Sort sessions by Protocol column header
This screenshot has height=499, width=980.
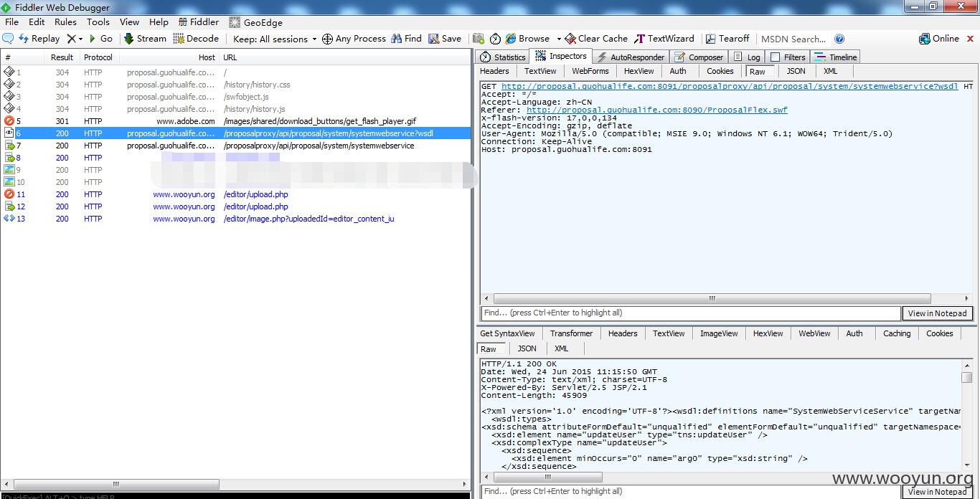(x=98, y=57)
